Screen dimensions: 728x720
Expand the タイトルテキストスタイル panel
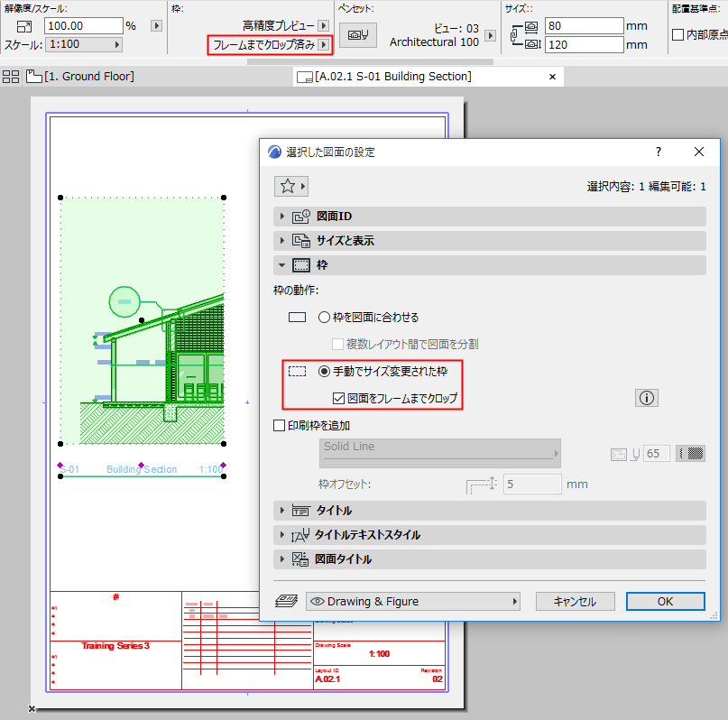(x=281, y=535)
